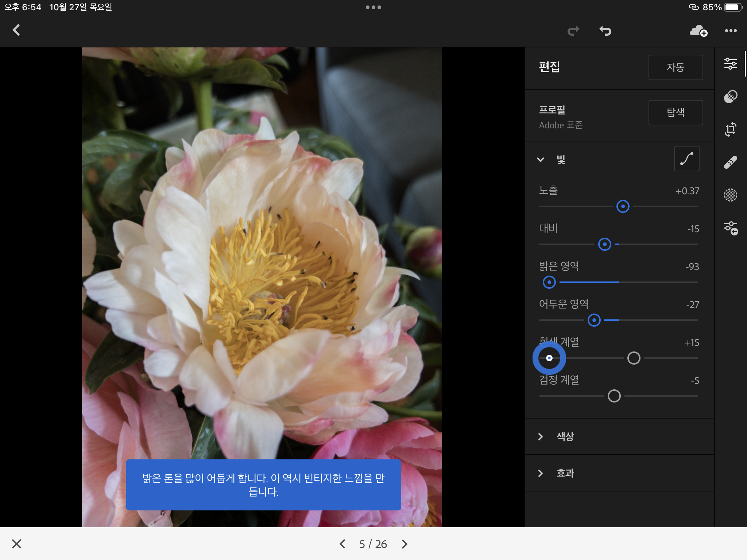Open the Previous settings icon

pos(731,228)
